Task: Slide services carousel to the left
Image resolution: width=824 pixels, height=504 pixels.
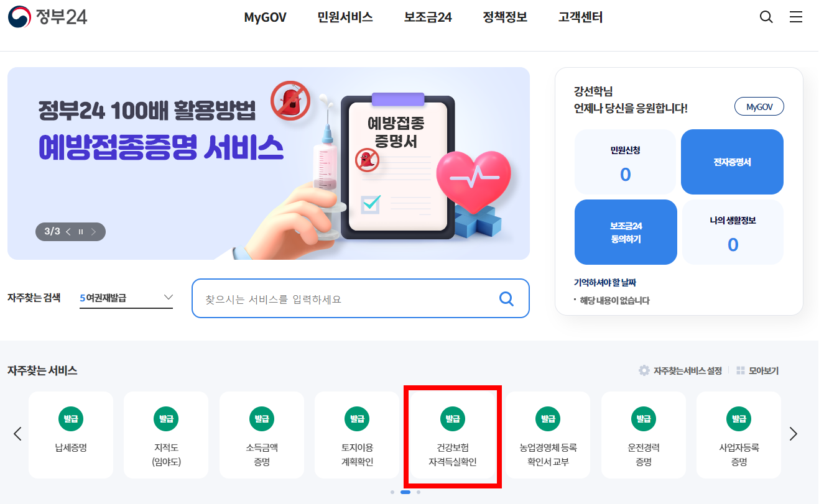Action: coord(17,434)
